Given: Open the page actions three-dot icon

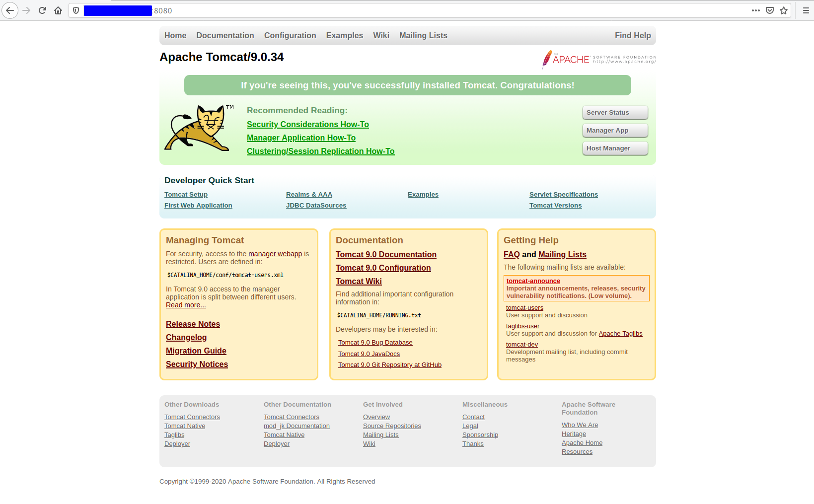Looking at the screenshot, I should pyautogui.click(x=756, y=10).
